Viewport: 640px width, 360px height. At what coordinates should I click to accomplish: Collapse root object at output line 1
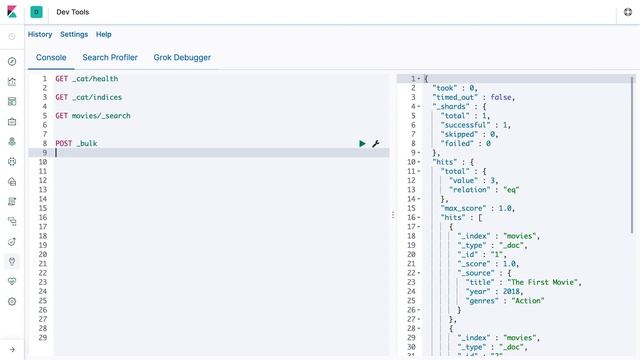(x=419, y=79)
